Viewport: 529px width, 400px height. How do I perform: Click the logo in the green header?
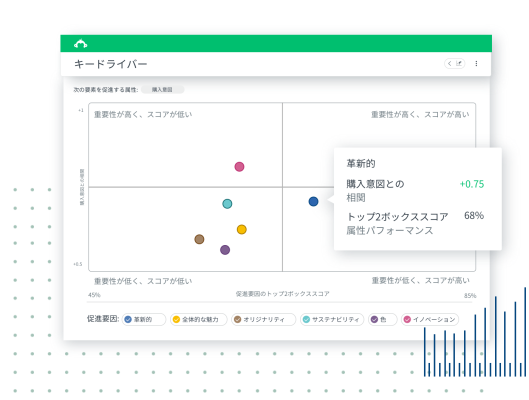[80, 44]
